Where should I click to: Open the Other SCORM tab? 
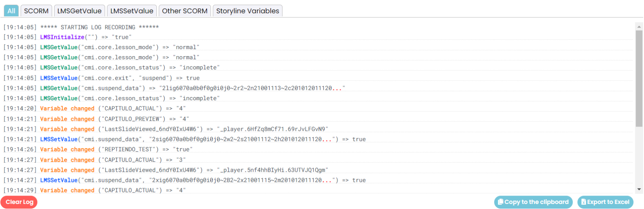pyautogui.click(x=185, y=11)
